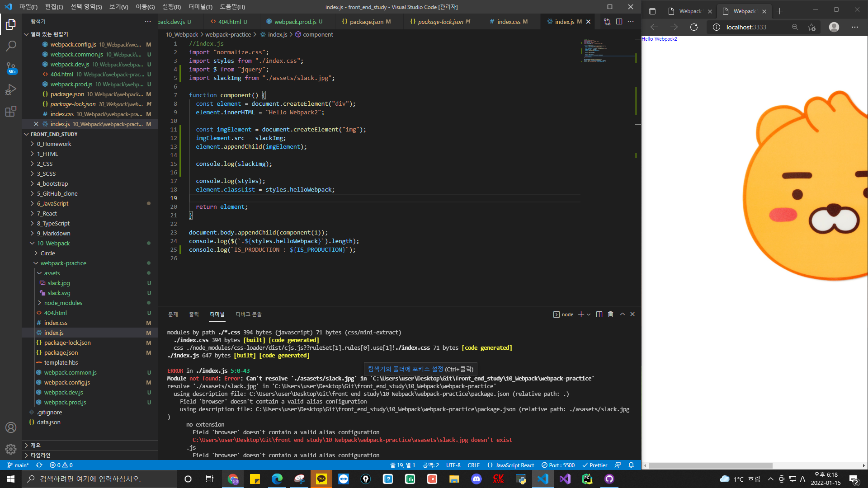
Task: Open the Extensions view
Action: point(11,111)
